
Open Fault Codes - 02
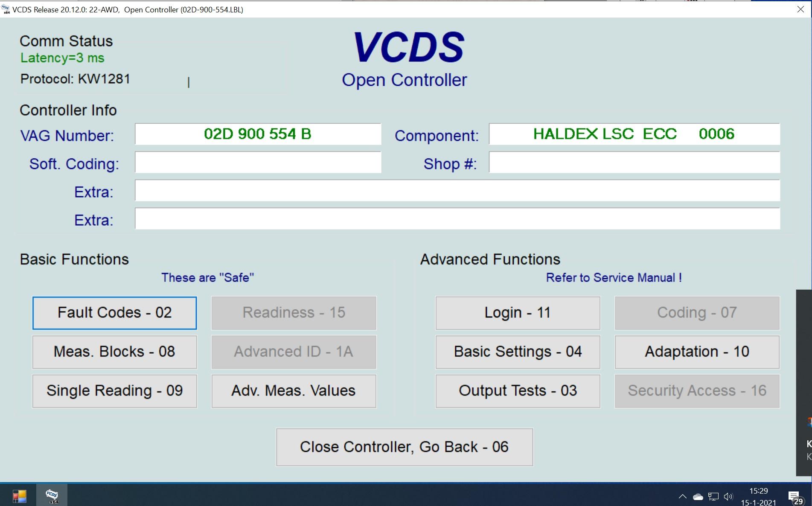(x=114, y=313)
